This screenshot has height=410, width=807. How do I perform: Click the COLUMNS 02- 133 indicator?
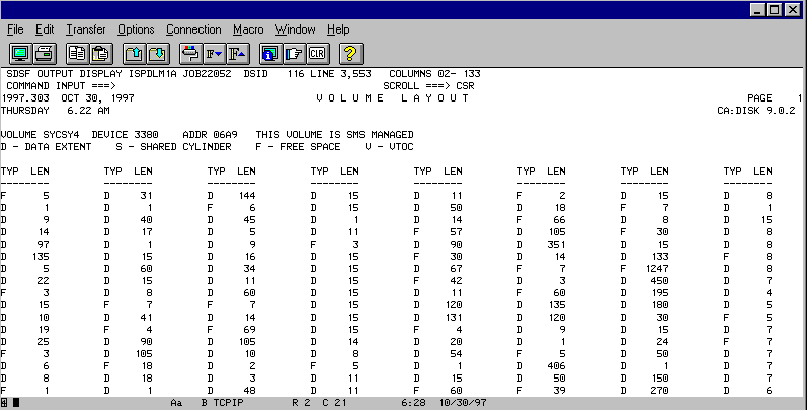click(x=434, y=74)
